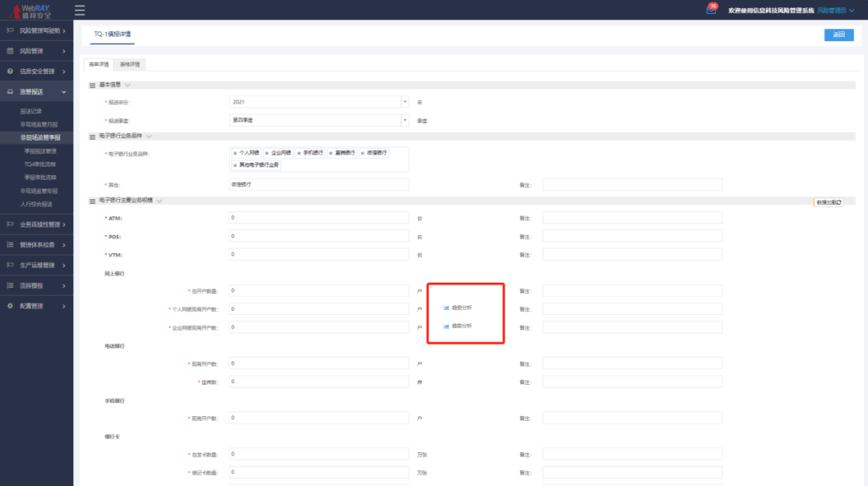868x486 pixels.
Task: Open the mail notifications icon with badge
Action: point(710,10)
